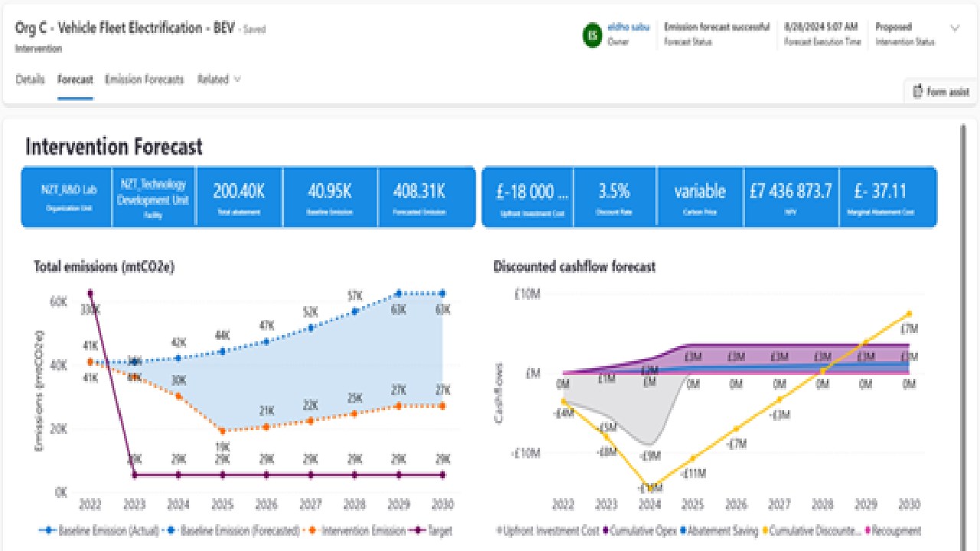The image size is (980, 551).
Task: Expand the header details chevron
Action: coord(955,28)
